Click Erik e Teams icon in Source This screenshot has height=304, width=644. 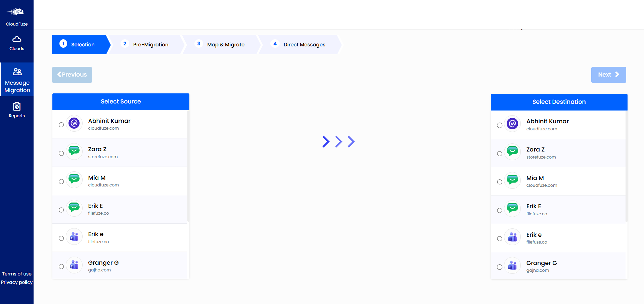pos(74,236)
